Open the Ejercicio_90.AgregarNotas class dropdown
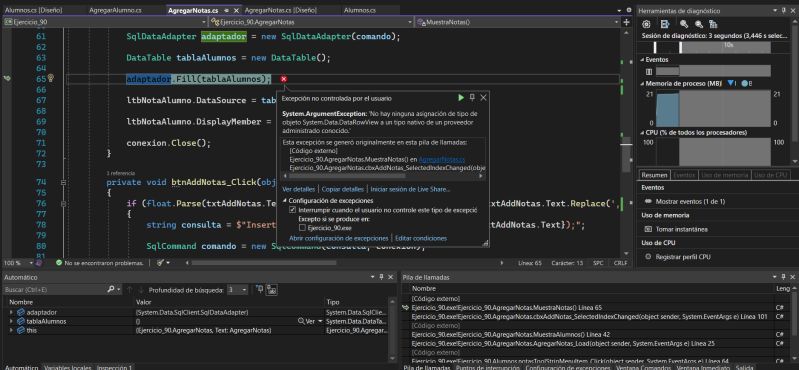The height and width of the screenshot is (370, 799). tap(410, 22)
